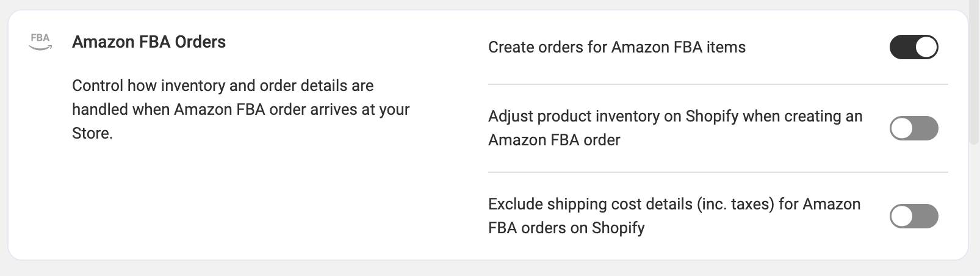
Task: Click the vertical scrollbar thumb on right edge
Action: tap(974, 73)
